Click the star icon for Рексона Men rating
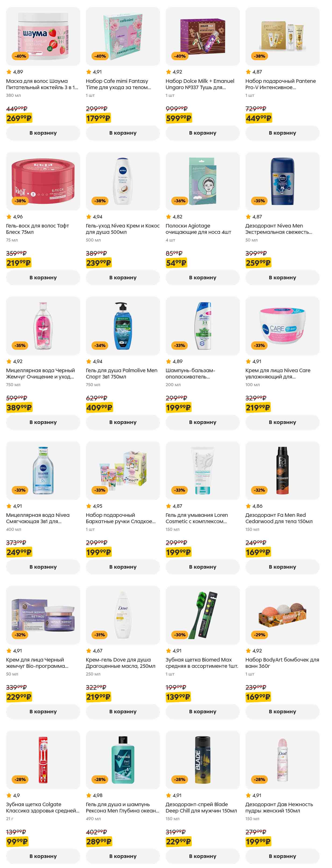The height and width of the screenshot is (868, 332). 89,795
